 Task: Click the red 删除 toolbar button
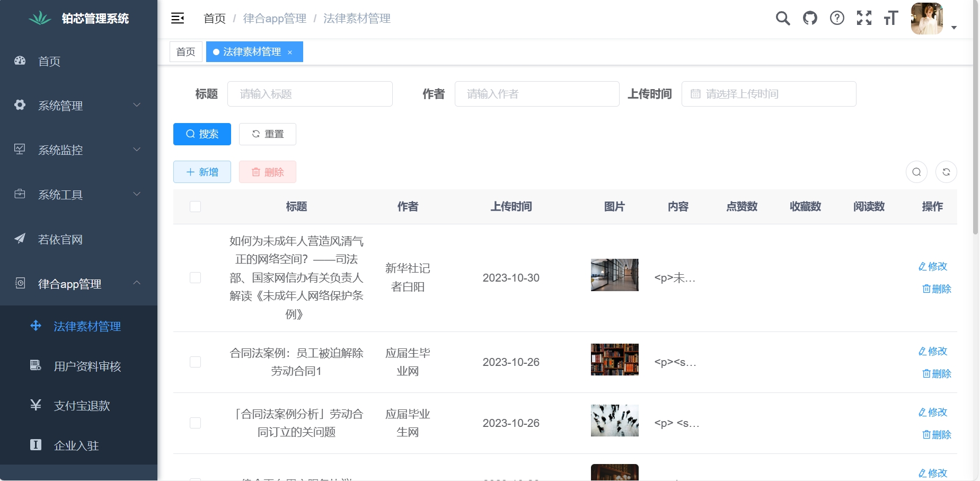tap(268, 172)
